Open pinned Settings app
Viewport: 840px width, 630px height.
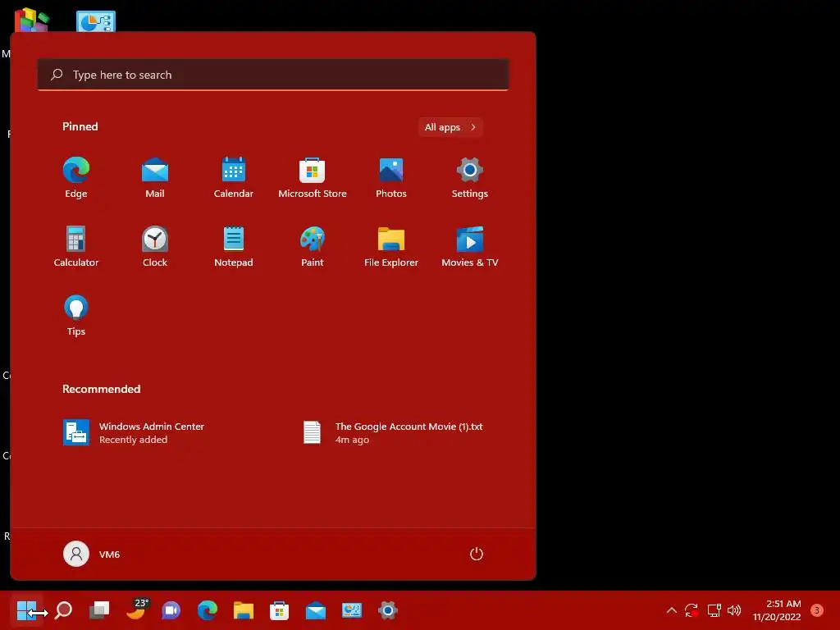470,178
